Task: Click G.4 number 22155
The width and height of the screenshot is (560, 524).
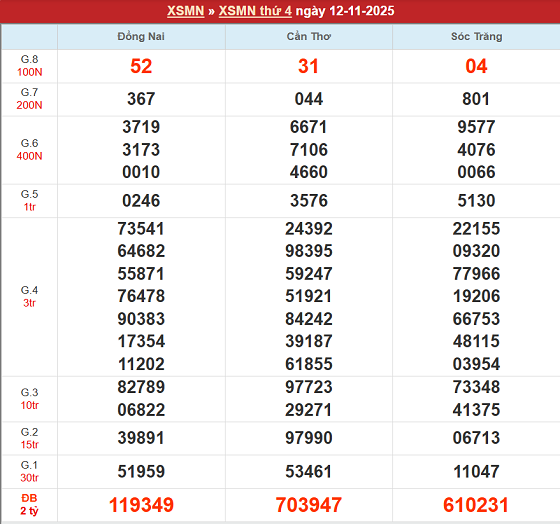Action: tap(476, 229)
